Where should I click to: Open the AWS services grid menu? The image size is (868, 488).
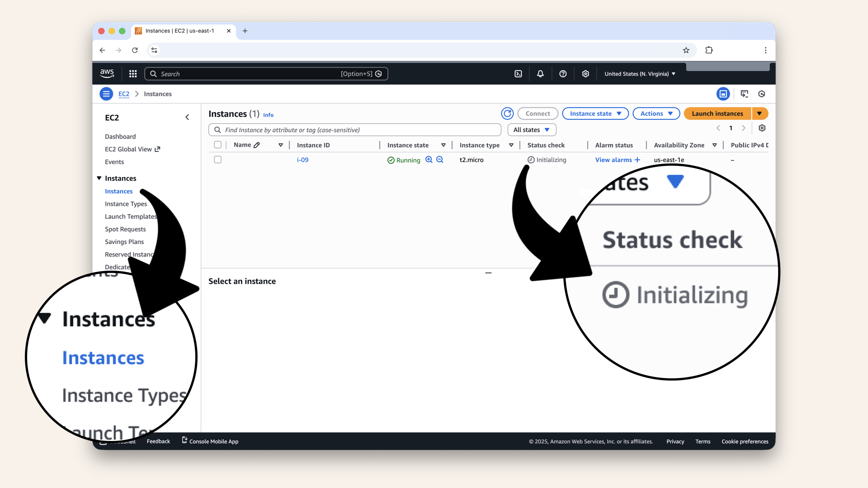coord(133,74)
